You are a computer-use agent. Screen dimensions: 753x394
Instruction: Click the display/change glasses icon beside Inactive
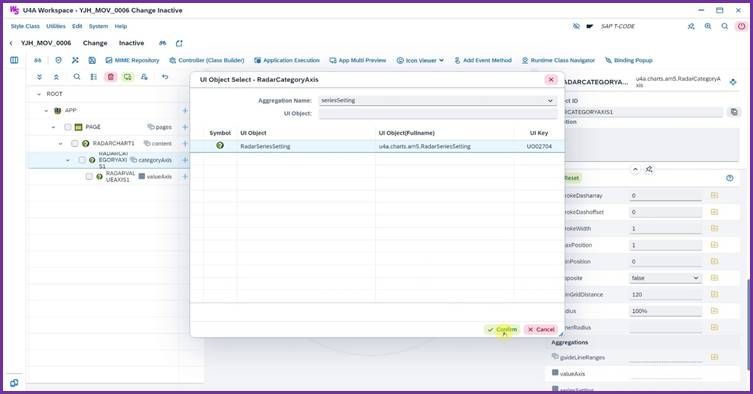(x=163, y=43)
